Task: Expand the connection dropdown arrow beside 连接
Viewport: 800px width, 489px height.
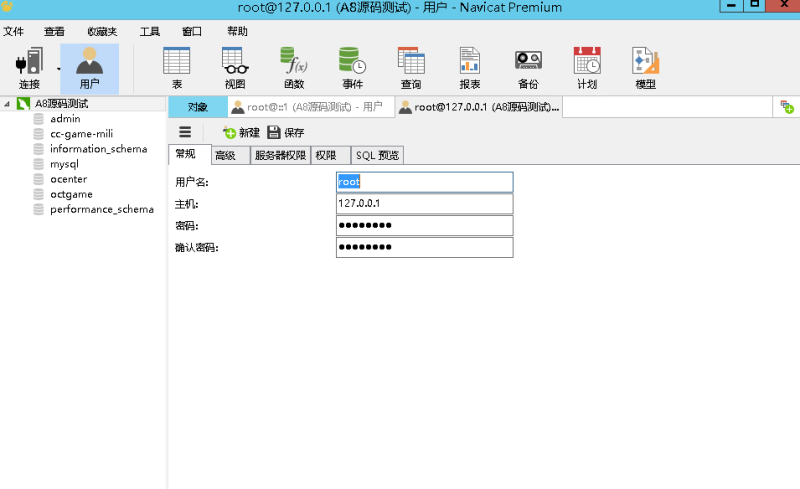Action: coord(58,69)
